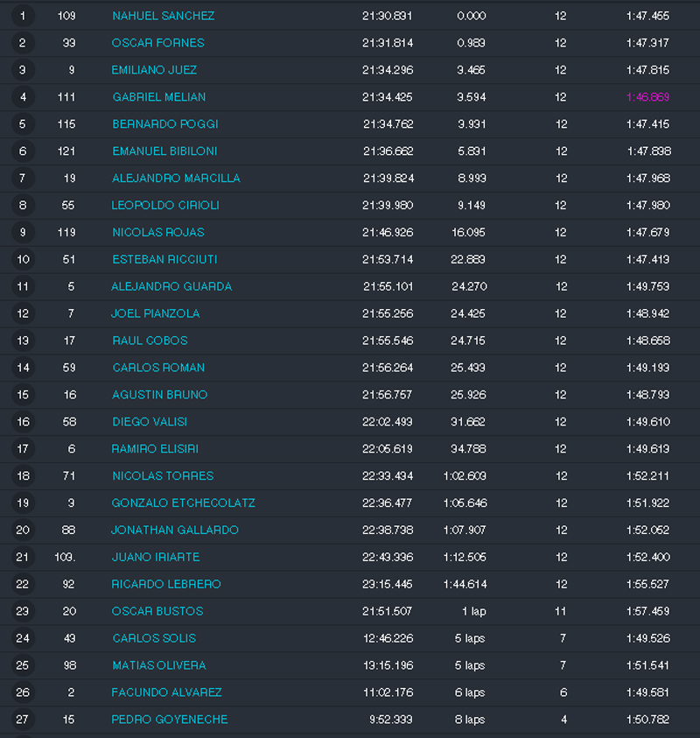The height and width of the screenshot is (738, 700).
Task: Open driver NAHUEL SANCHEZ's profile link
Action: coord(164,16)
